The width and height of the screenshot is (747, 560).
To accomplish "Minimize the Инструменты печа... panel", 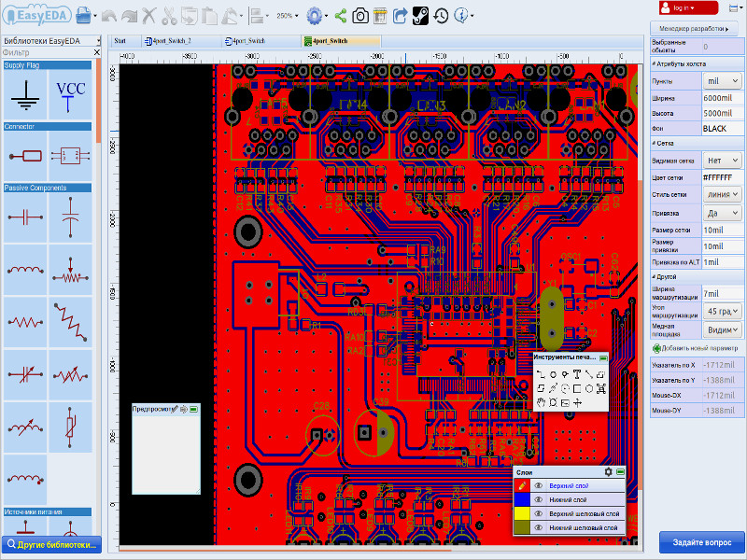I will pos(603,357).
